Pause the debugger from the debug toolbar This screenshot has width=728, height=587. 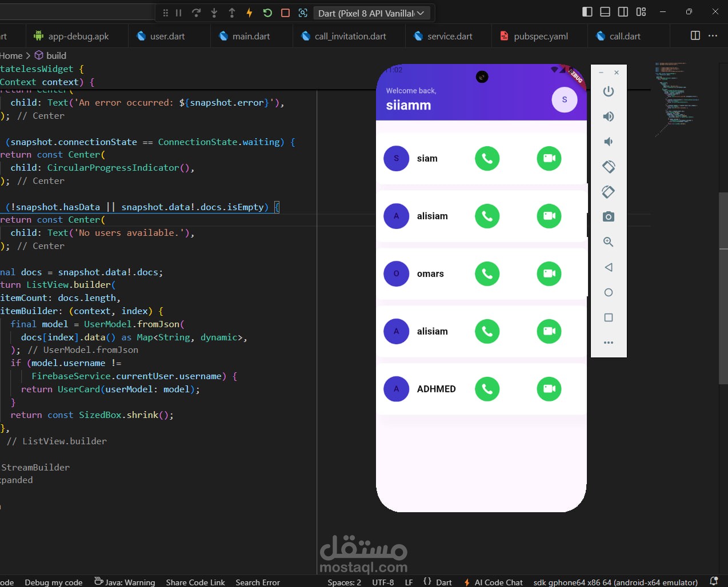click(178, 13)
